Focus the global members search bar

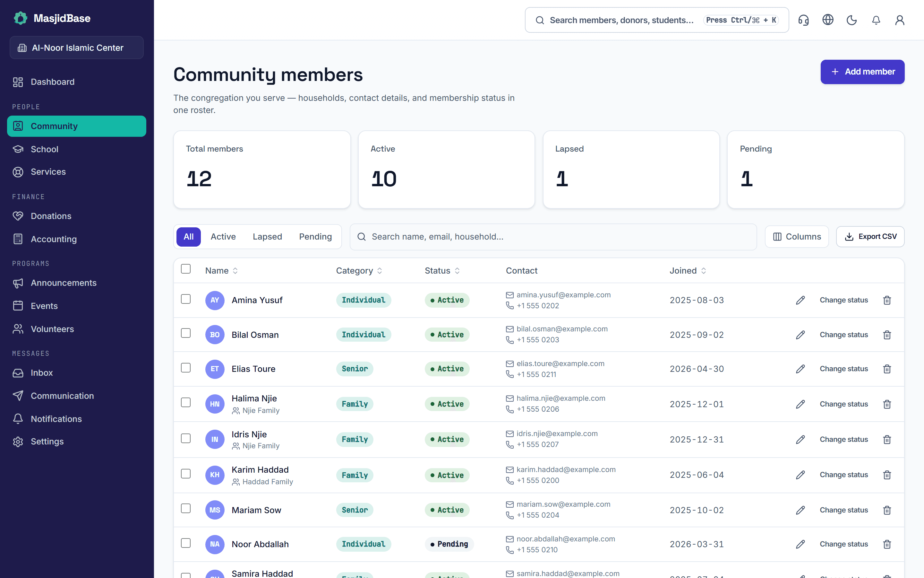pos(657,20)
